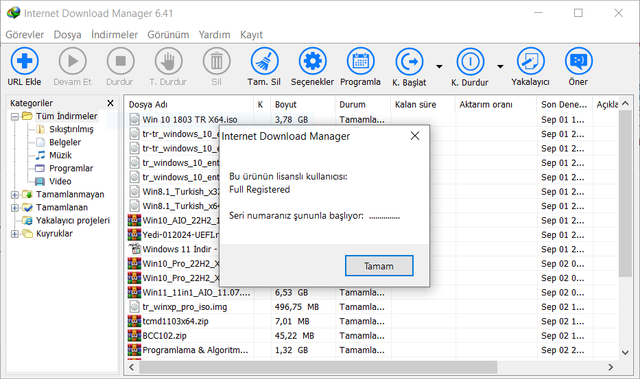Open the İndirmeler menu

point(114,35)
